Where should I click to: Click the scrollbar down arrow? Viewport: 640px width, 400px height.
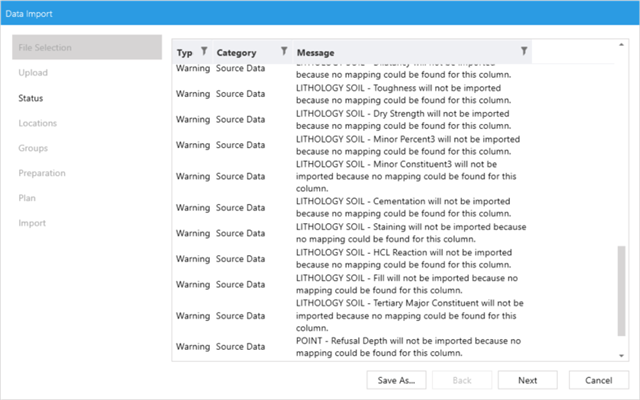pos(621,354)
